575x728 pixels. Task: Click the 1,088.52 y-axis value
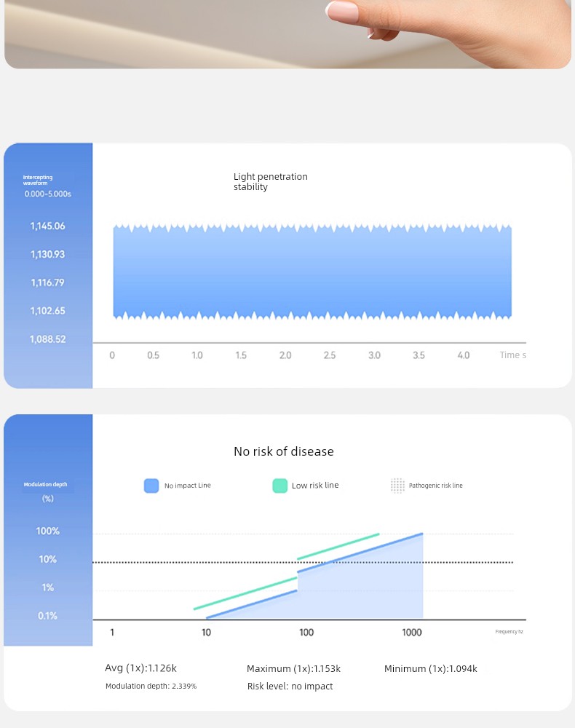[48, 339]
